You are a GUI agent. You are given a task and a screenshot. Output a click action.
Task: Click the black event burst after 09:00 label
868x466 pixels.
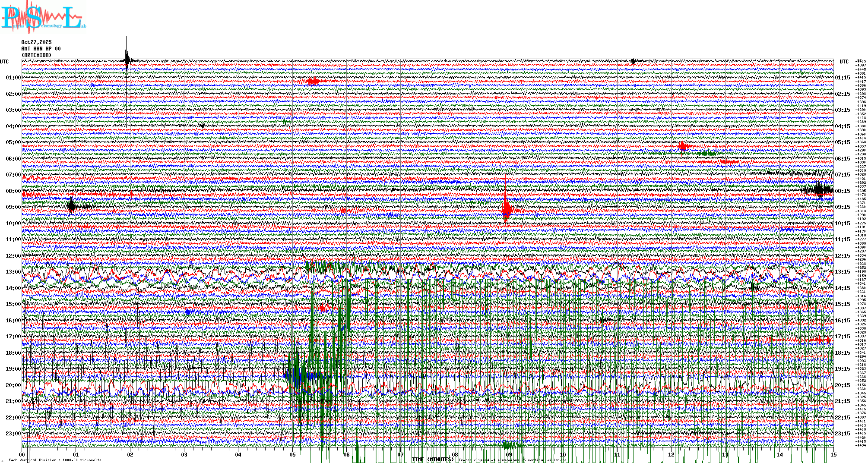click(72, 206)
